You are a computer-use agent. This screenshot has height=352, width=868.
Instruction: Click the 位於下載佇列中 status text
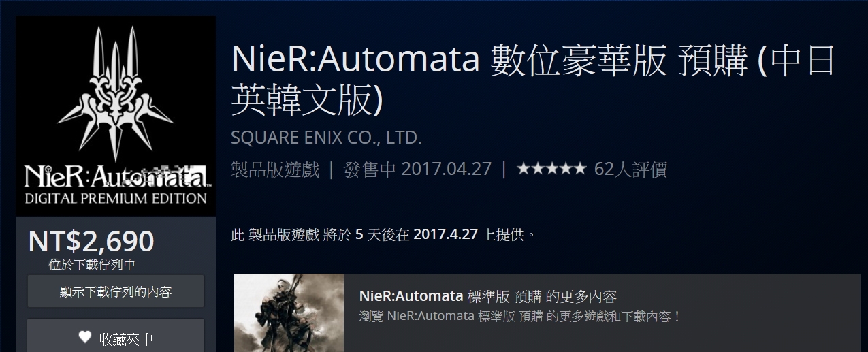click(92, 264)
